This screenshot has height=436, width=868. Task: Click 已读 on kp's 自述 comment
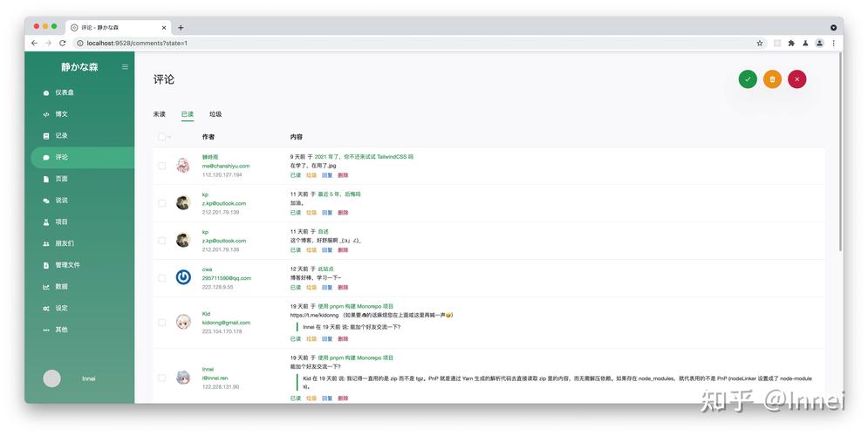coord(296,250)
